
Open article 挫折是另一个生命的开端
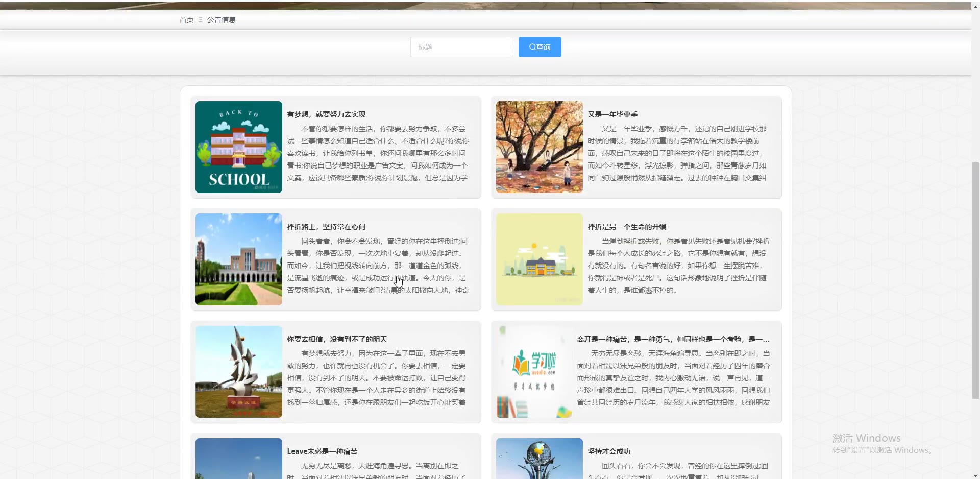click(627, 227)
